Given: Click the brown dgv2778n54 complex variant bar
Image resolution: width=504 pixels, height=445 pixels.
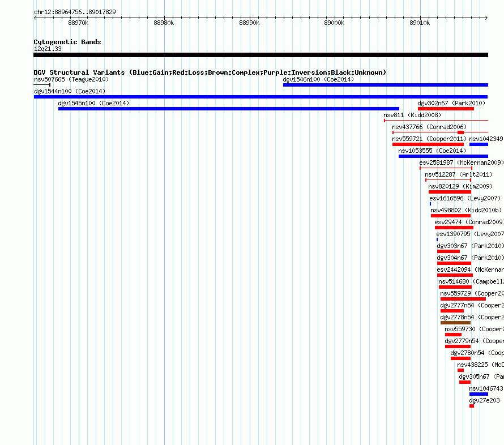Looking at the screenshot, I should coord(455,323).
